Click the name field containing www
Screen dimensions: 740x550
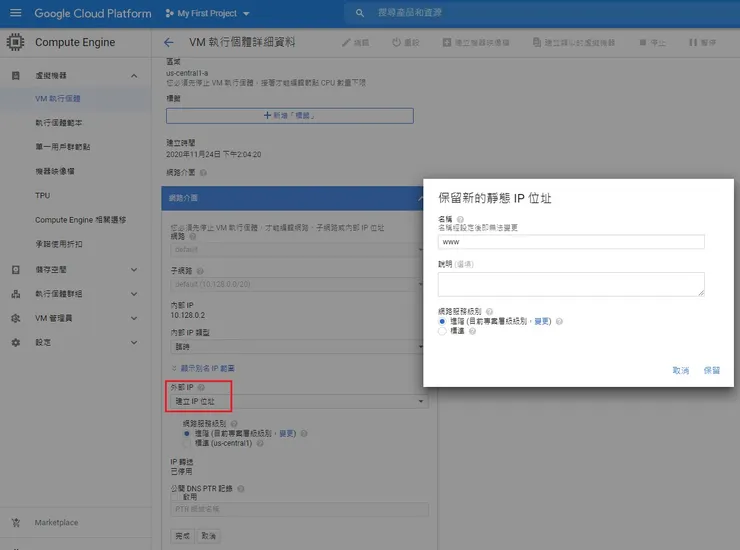[571, 242]
